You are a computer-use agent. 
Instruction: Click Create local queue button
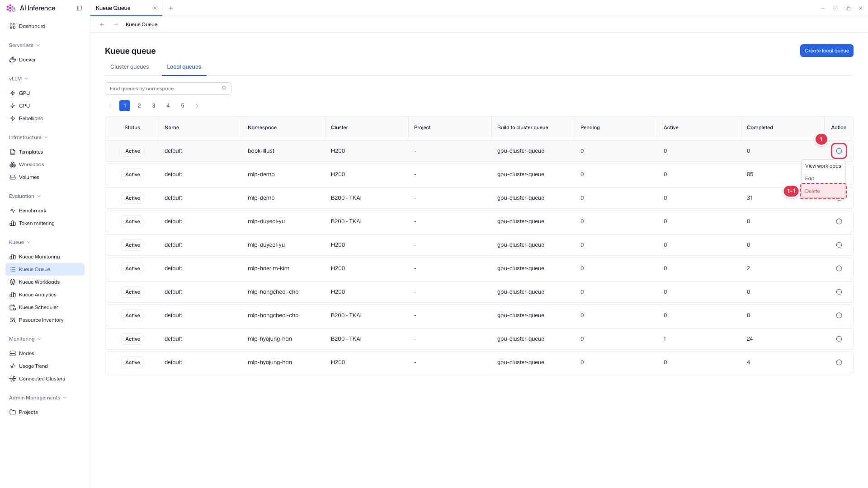[826, 51]
